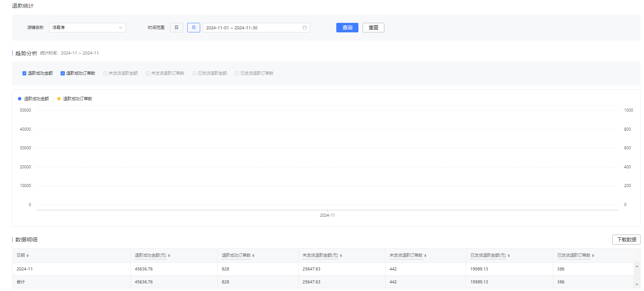
Task: Click 2024-11 date cell in table
Action: [25, 269]
